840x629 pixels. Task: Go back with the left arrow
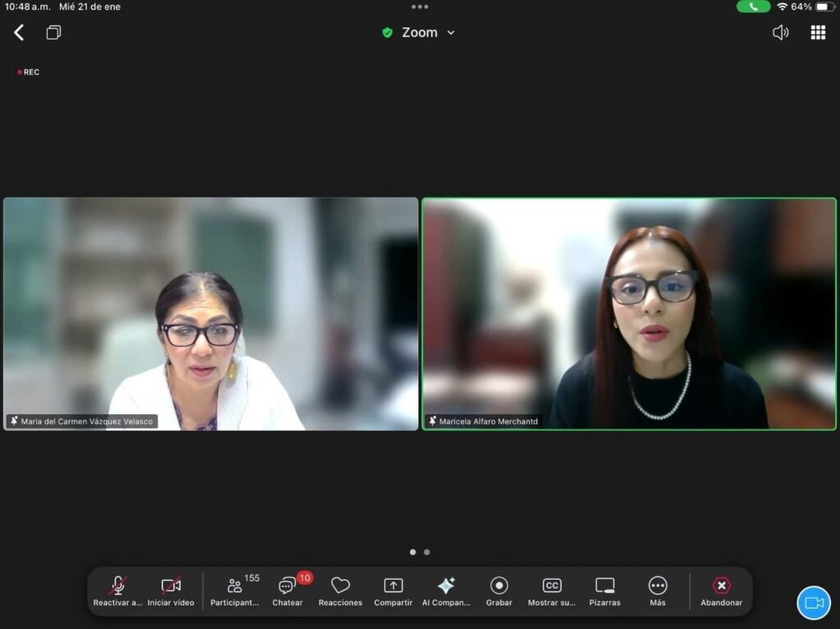click(x=19, y=33)
